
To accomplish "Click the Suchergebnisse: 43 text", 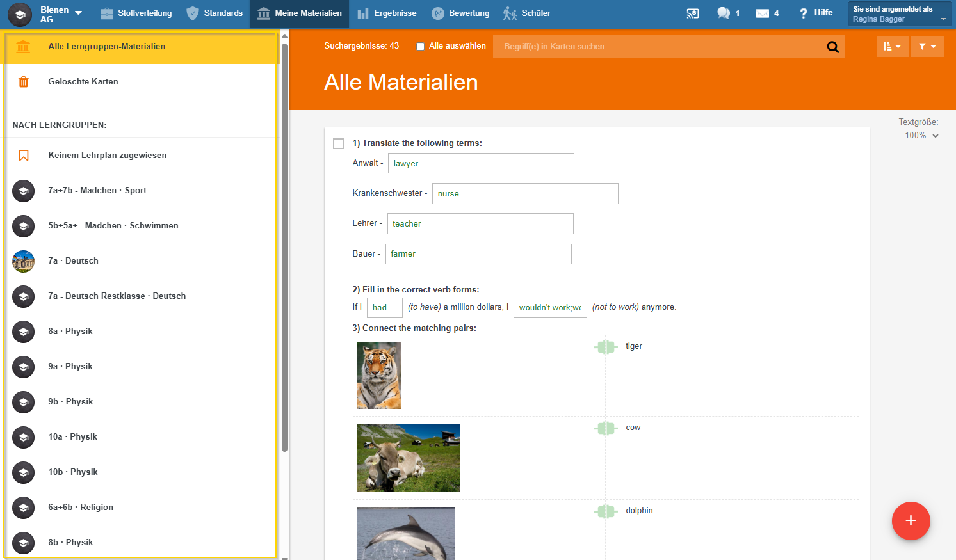I will coord(361,46).
